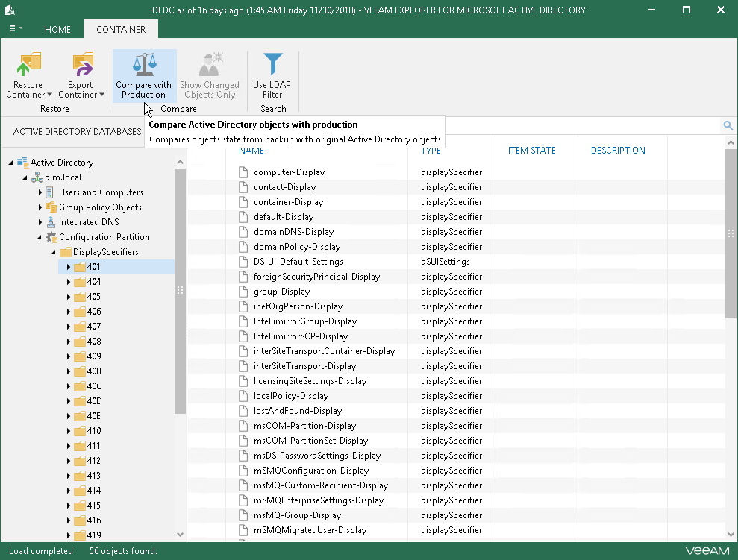
Task: Click Group Policy Objects folder icon
Action: (x=51, y=207)
